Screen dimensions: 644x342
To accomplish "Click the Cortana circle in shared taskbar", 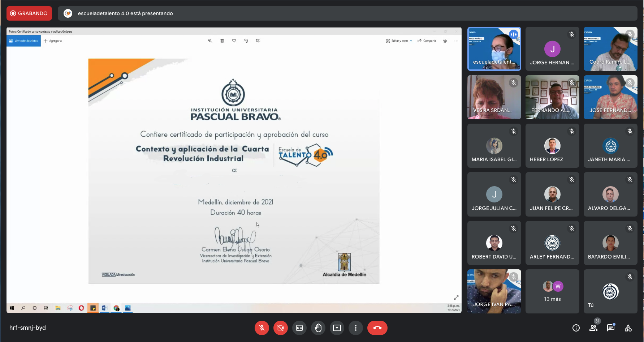I will pyautogui.click(x=35, y=308).
